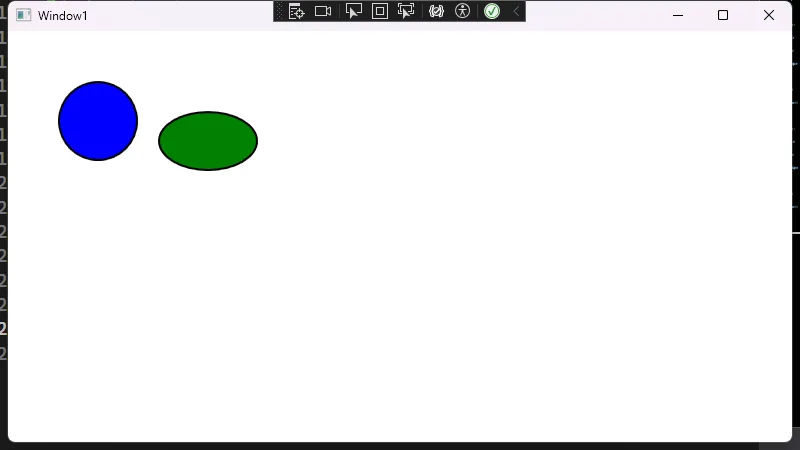The height and width of the screenshot is (450, 800).
Task: Maximize the Window1 window
Action: coord(723,15)
